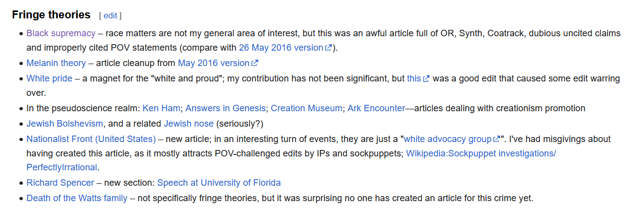
Task: Open the White pride article link
Action: pyautogui.click(x=49, y=78)
